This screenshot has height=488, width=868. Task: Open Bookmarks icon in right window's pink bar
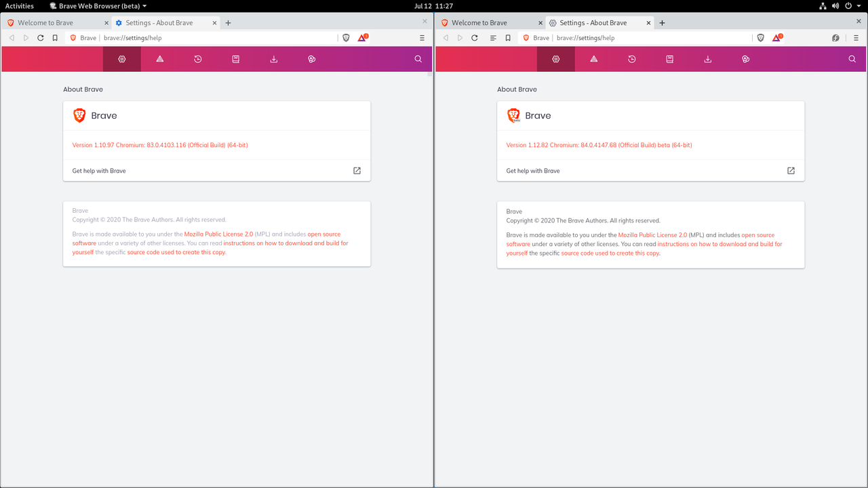tap(670, 59)
